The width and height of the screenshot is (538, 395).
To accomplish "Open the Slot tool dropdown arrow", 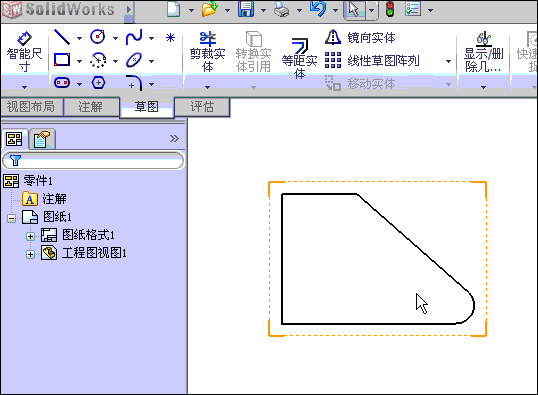I will point(79,84).
